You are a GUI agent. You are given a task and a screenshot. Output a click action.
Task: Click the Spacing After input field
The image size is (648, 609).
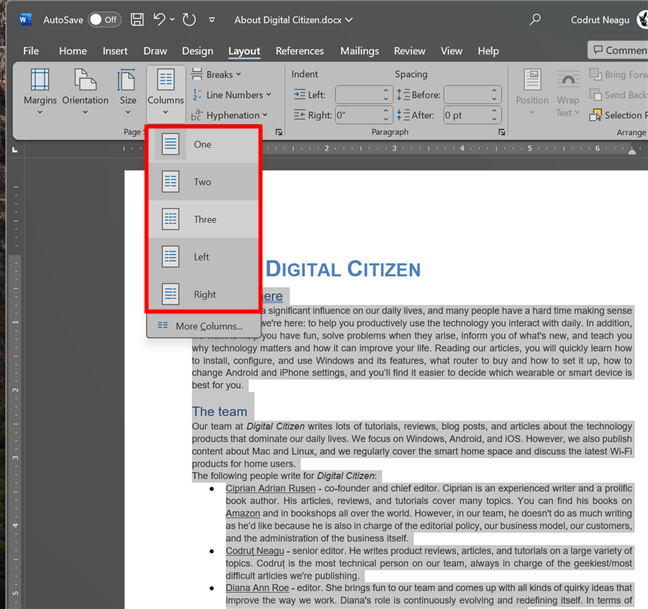(467, 115)
